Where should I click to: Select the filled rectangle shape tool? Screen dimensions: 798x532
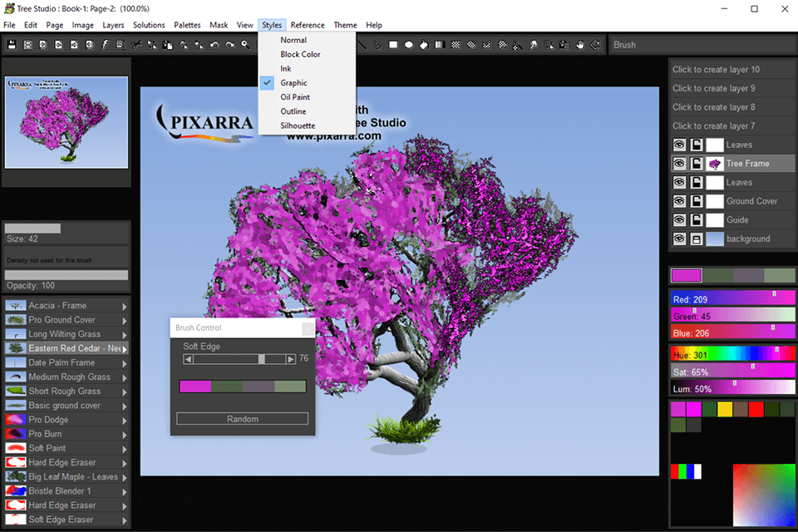pos(393,44)
